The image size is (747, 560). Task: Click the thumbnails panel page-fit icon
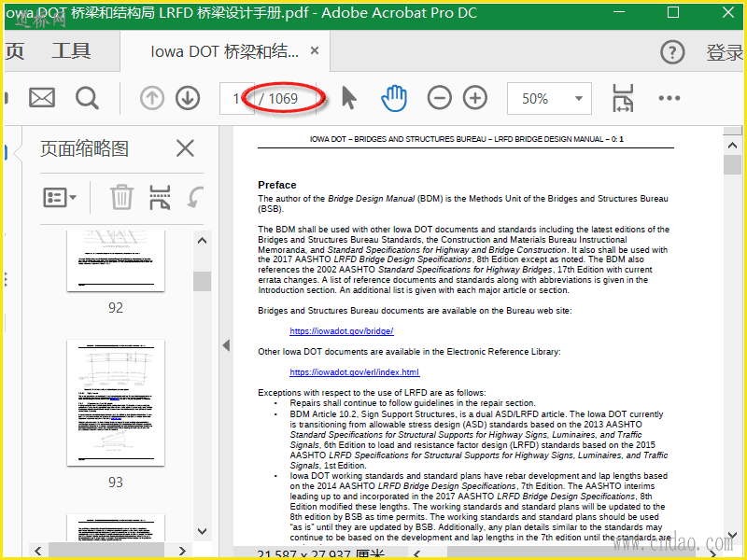tap(160, 197)
